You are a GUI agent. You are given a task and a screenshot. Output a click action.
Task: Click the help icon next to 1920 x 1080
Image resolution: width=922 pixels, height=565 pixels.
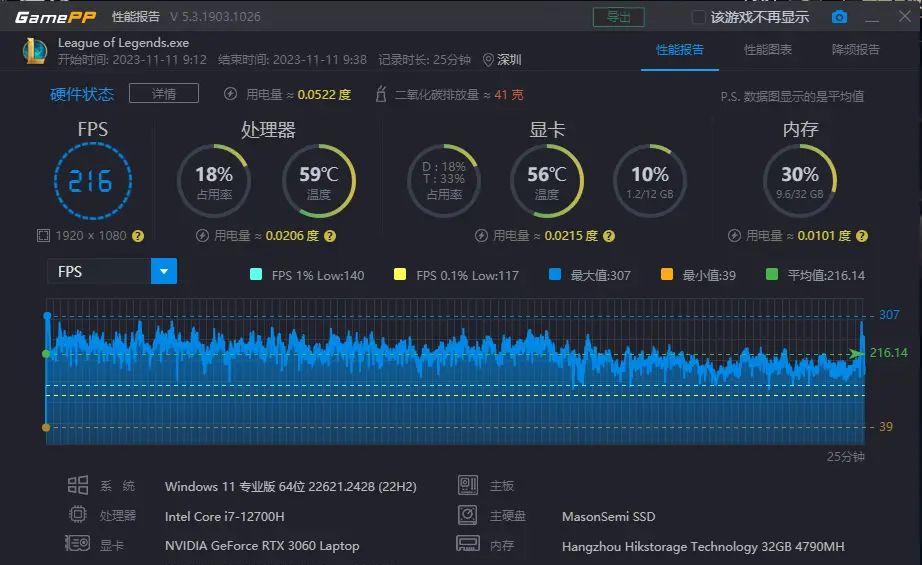(138, 236)
